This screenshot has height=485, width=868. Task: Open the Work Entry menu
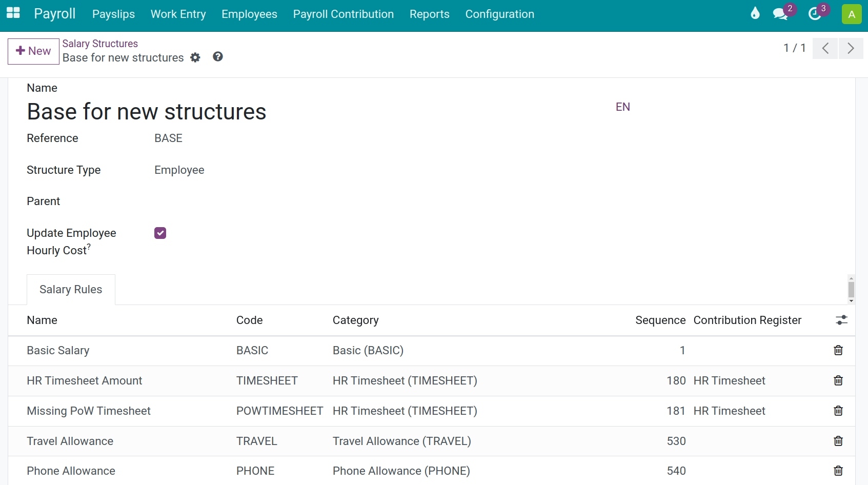(178, 14)
